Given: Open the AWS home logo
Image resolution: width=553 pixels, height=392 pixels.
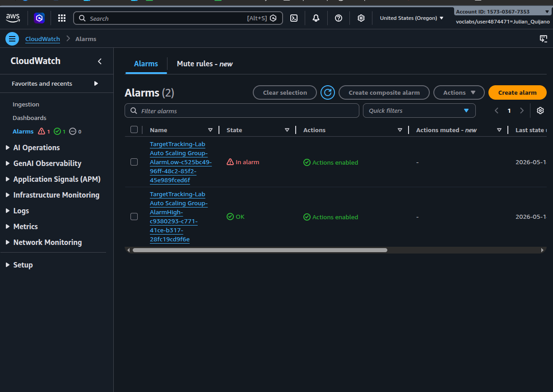Looking at the screenshot, I should point(13,18).
